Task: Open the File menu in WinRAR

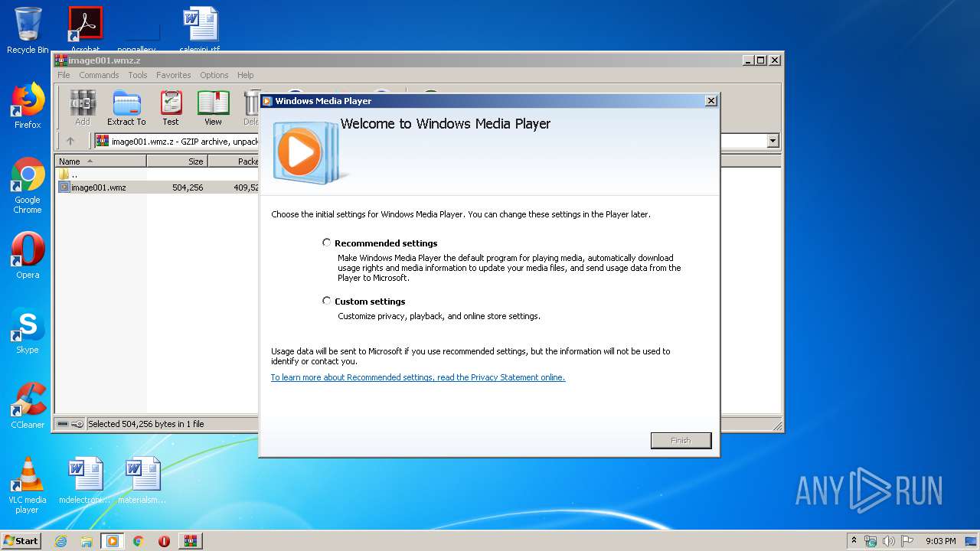Action: tap(64, 75)
